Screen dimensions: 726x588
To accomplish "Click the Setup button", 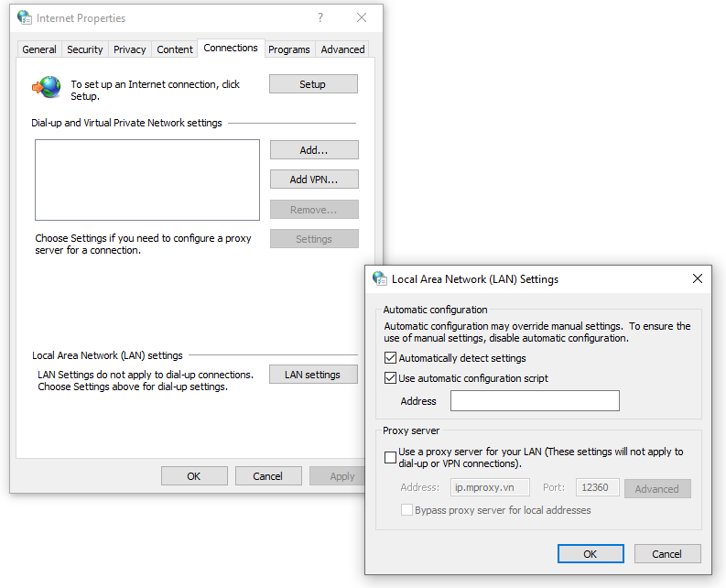I will tap(313, 84).
